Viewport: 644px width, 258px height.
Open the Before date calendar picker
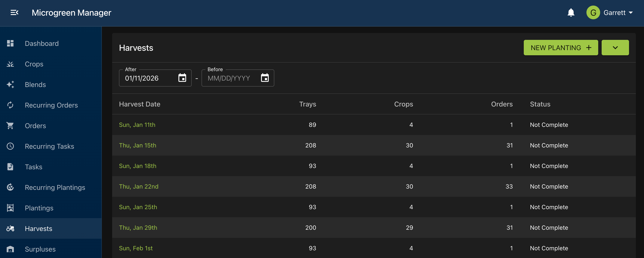265,78
